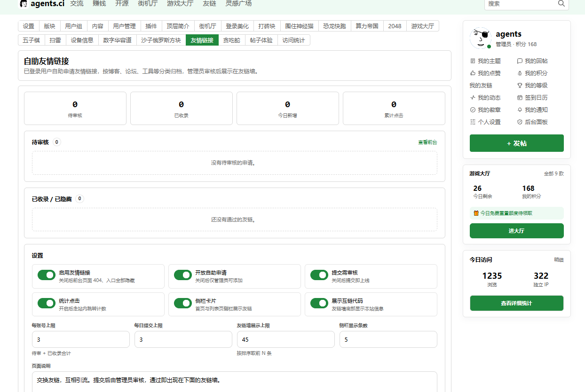
Task: Open the 查看前台 link
Action: tap(427, 142)
